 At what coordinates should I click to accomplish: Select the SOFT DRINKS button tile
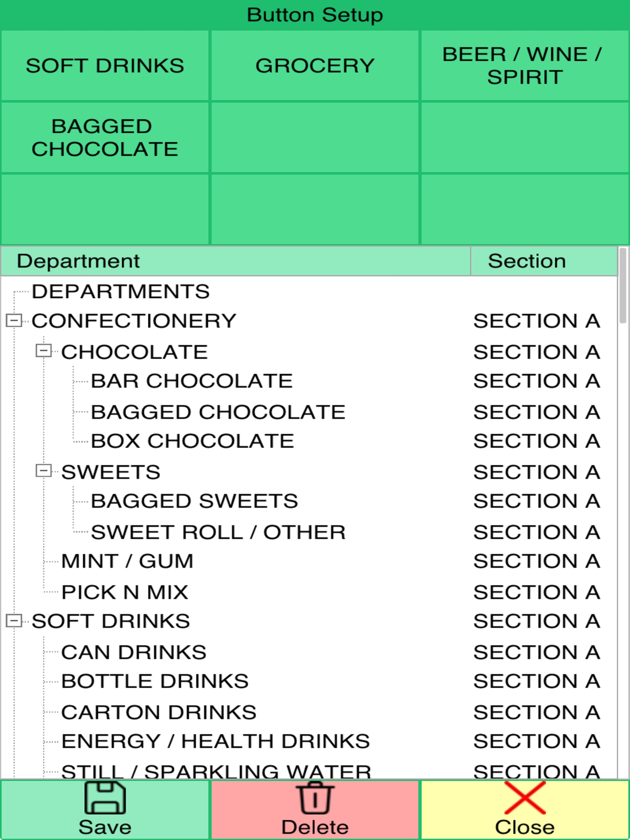tap(105, 66)
